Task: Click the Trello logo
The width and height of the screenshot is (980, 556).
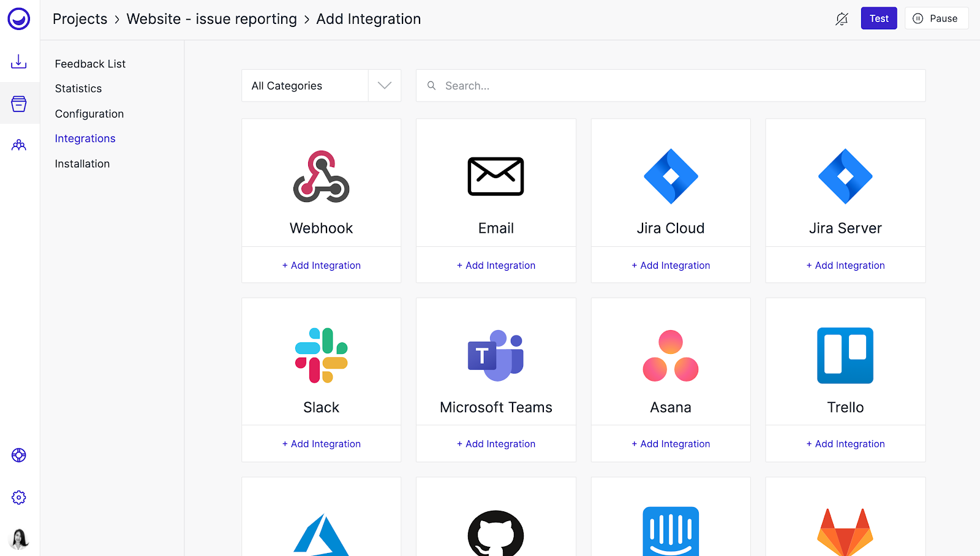Action: tap(845, 355)
